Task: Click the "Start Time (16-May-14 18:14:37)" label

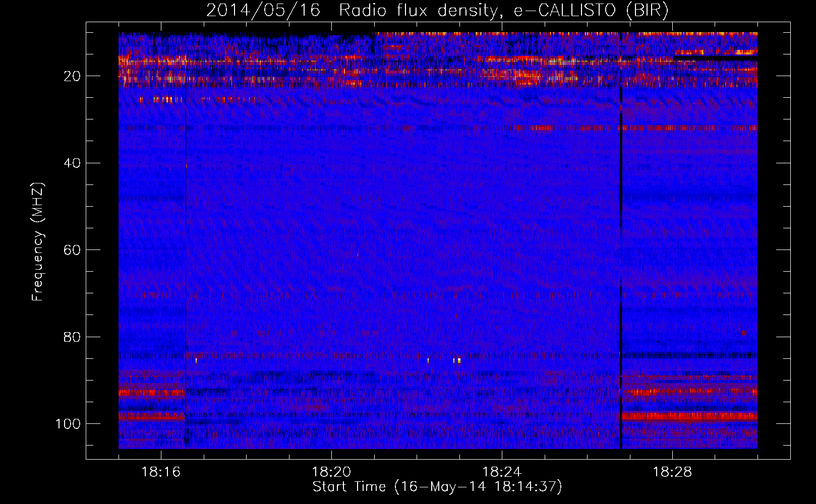Action: pyautogui.click(x=437, y=487)
